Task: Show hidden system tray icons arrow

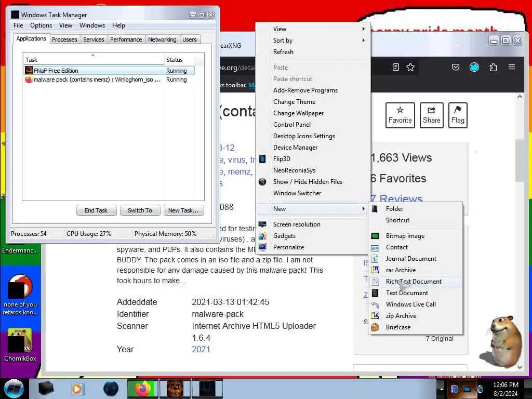Action: 442,389
